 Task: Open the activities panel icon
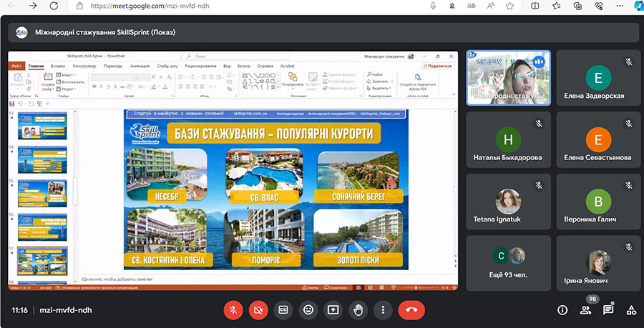tap(631, 310)
